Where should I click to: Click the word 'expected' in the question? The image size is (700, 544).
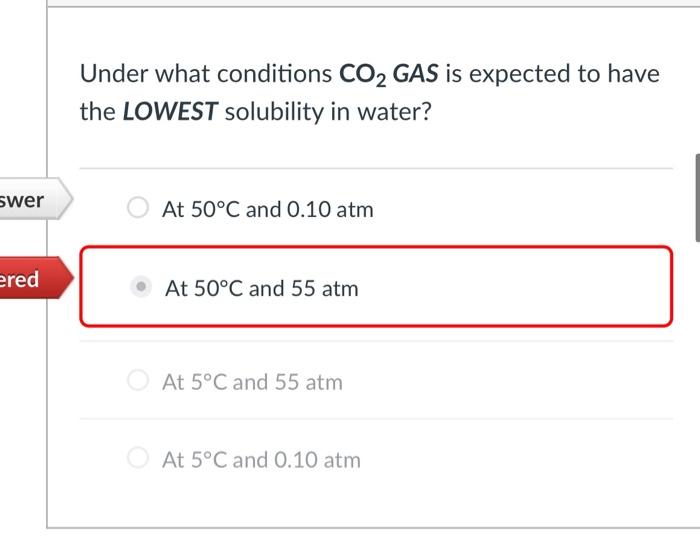(532, 74)
